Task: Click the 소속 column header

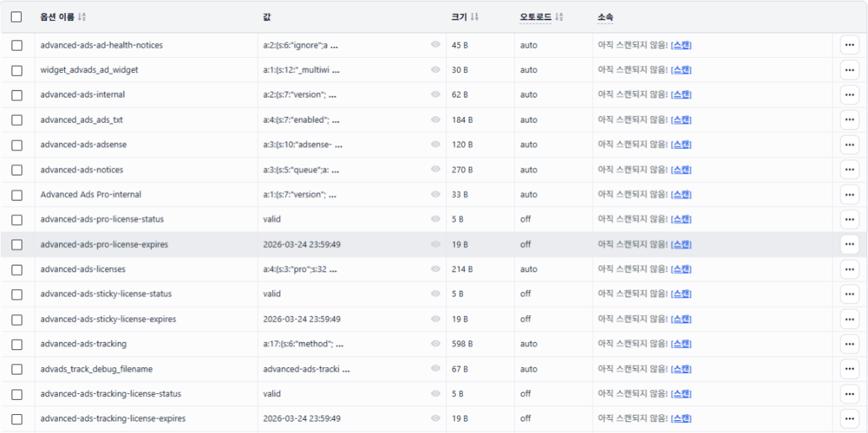Action: coord(606,17)
